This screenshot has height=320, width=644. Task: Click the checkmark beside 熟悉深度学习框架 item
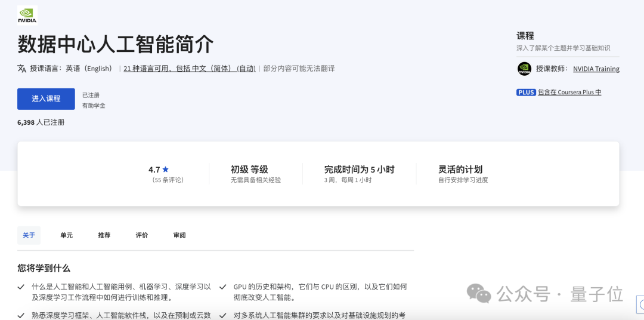click(x=21, y=315)
